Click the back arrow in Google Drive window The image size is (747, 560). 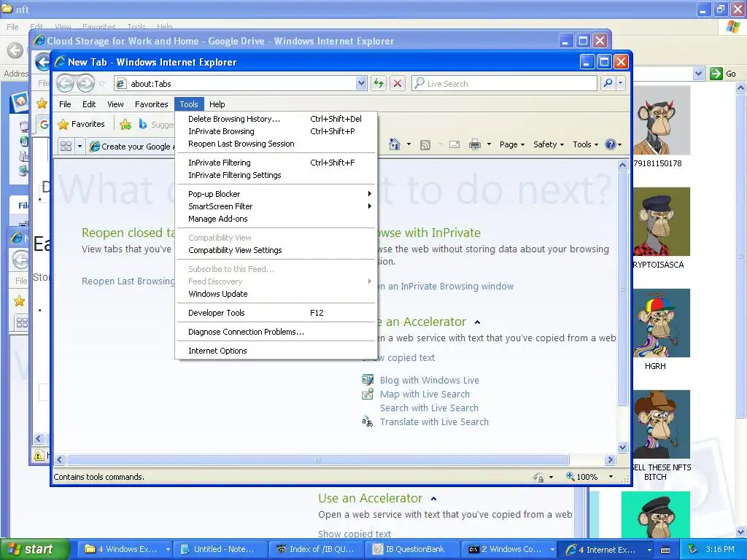tap(43, 62)
